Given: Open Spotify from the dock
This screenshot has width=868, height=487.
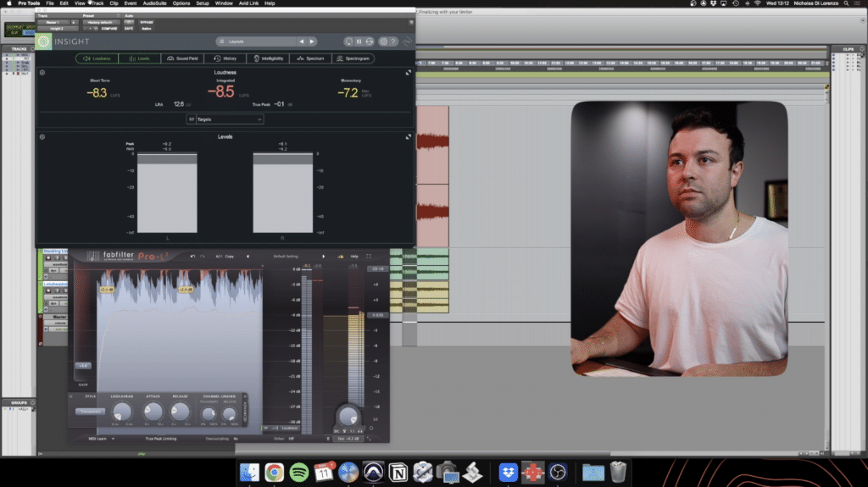Looking at the screenshot, I should [x=299, y=473].
